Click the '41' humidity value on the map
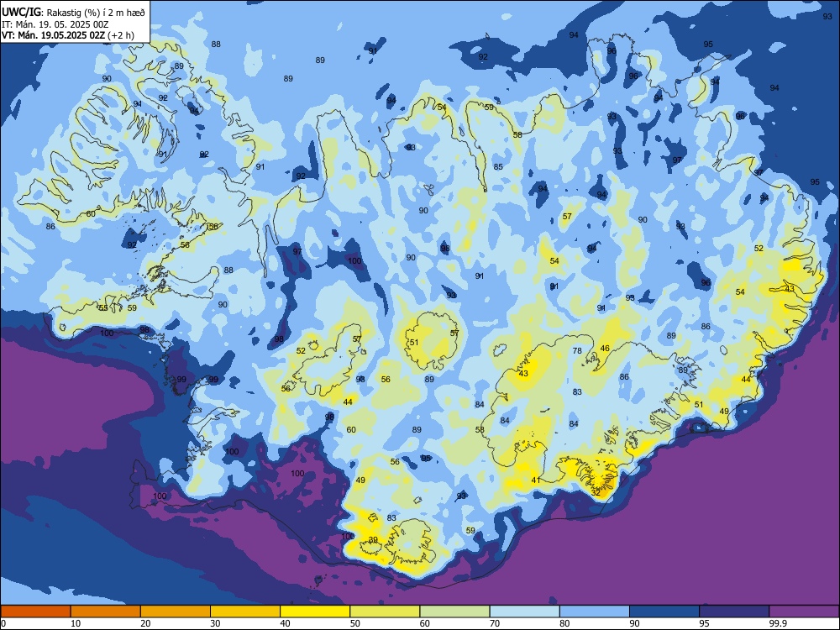This screenshot has height=630, width=840. 536,480
